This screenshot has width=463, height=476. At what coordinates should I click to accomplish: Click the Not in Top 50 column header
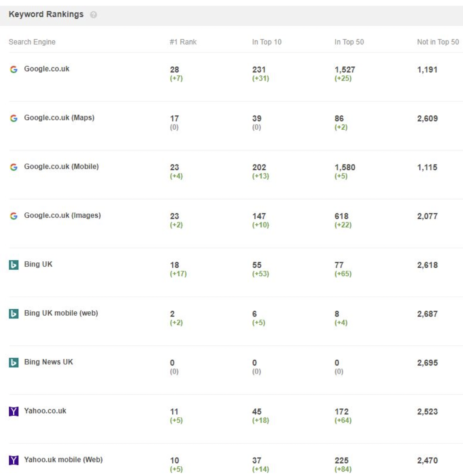point(437,42)
